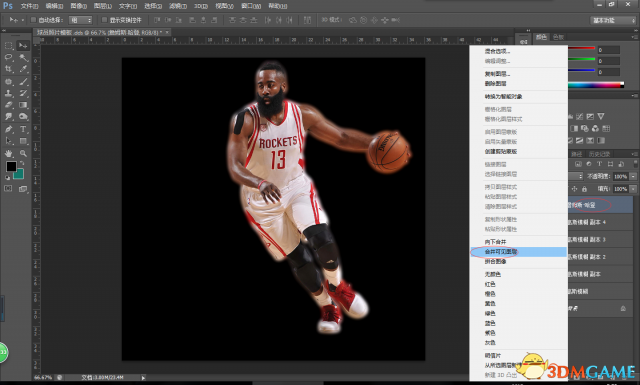This screenshot has width=640, height=385.
Task: Open the 基本功能 workspace dropdown
Action: tap(613, 20)
